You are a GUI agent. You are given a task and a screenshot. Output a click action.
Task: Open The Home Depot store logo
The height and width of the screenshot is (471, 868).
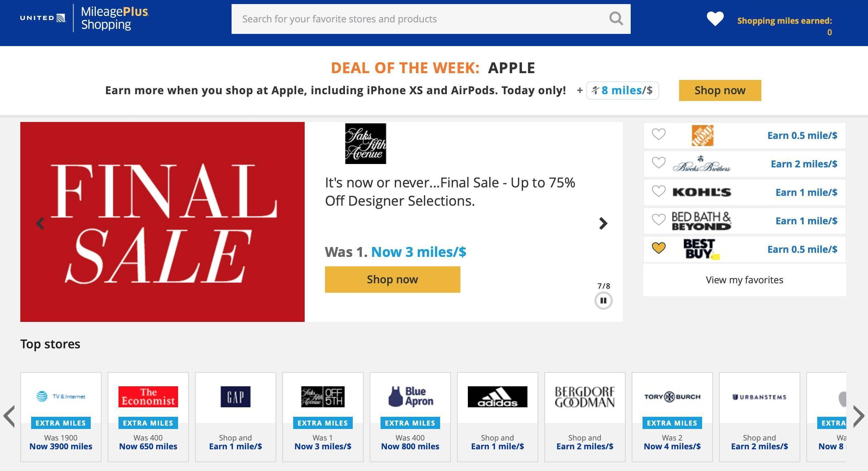click(702, 136)
